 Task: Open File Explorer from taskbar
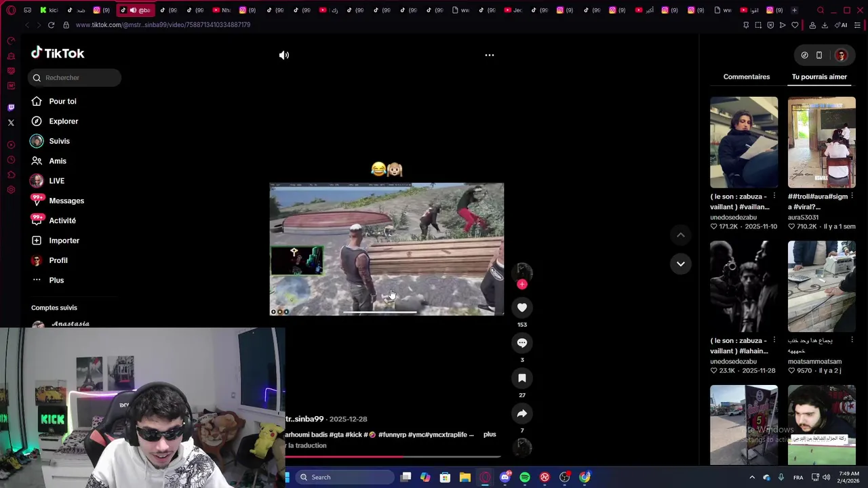tap(465, 477)
